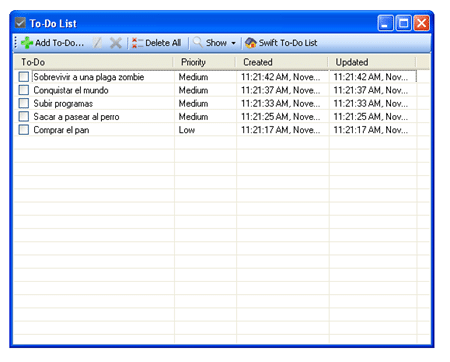The image size is (450, 362).
Task: Maximize the To-Do List window
Action: pos(403,23)
